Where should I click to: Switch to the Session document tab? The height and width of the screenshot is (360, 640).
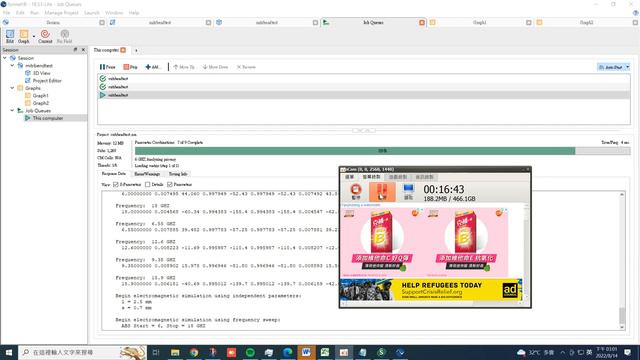53,22
